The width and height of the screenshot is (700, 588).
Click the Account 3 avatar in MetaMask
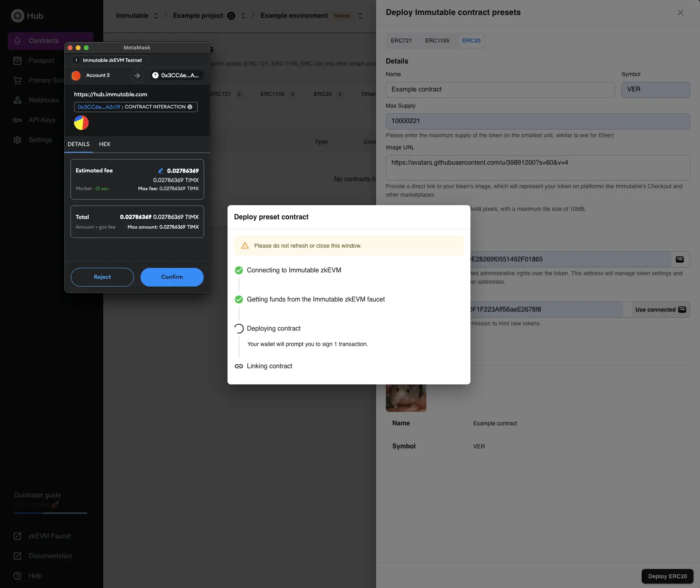76,75
